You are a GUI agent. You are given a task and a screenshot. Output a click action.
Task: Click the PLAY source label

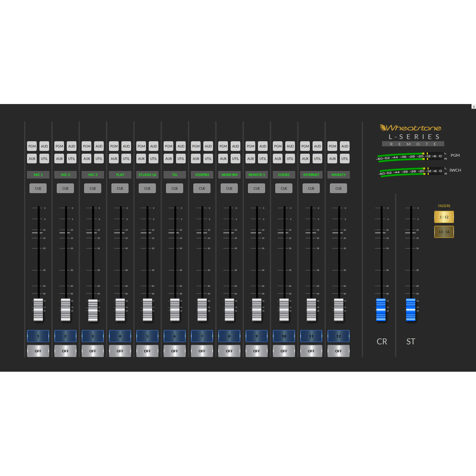point(120,175)
